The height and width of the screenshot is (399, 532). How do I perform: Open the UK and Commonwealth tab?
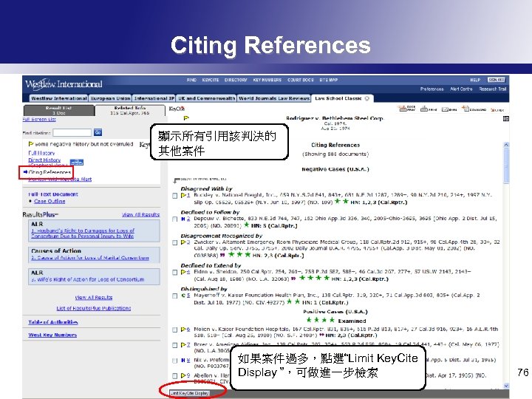(206, 98)
